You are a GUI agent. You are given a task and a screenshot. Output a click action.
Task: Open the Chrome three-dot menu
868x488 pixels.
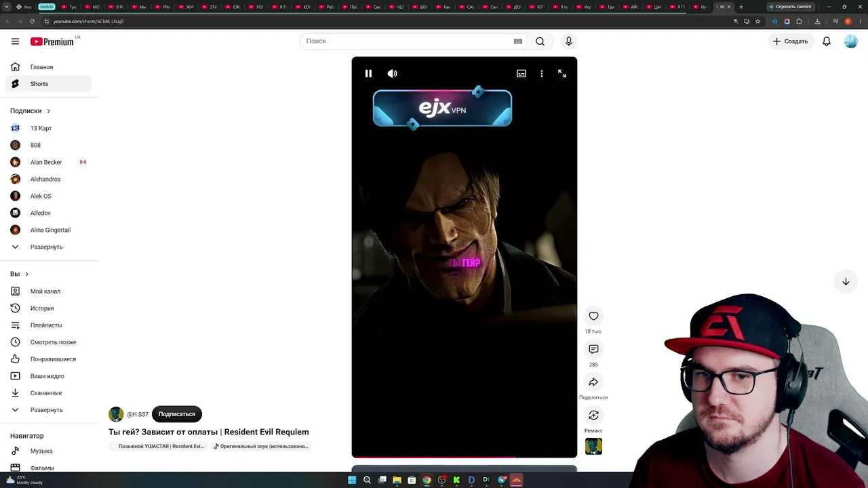(x=859, y=21)
